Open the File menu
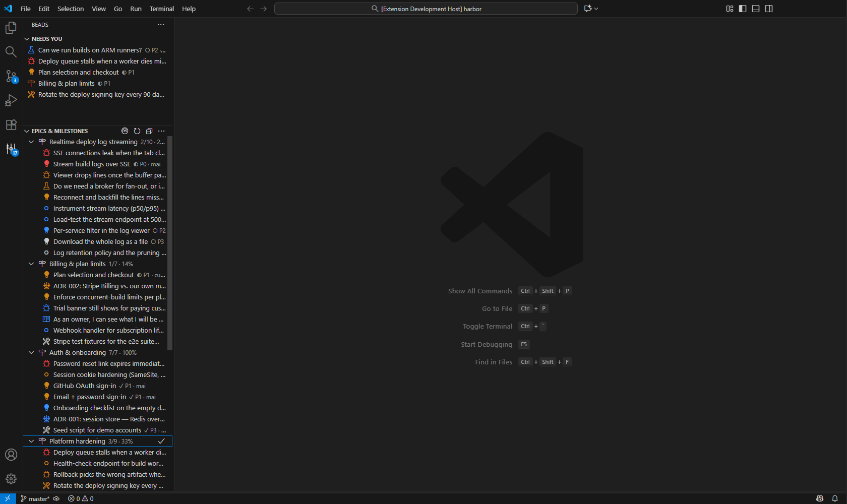 pos(25,9)
